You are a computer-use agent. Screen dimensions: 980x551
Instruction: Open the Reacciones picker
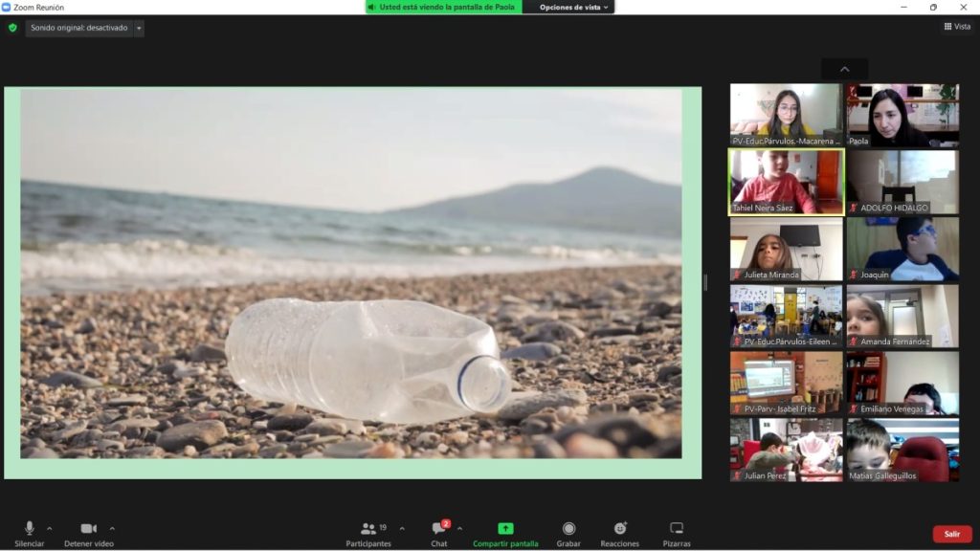coord(619,529)
